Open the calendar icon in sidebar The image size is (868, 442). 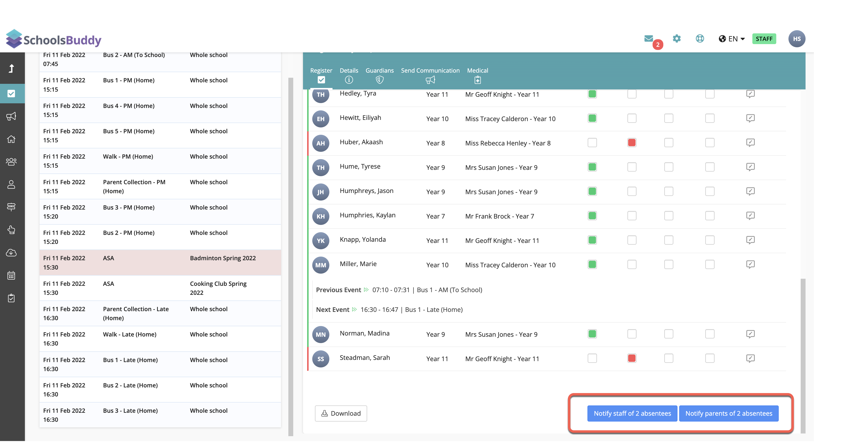tap(11, 275)
